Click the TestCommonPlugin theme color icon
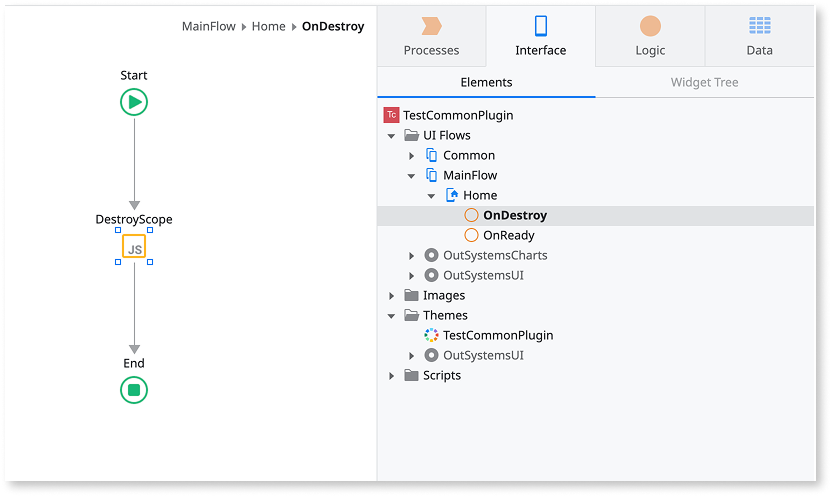This screenshot has width=831, height=496. 431,335
